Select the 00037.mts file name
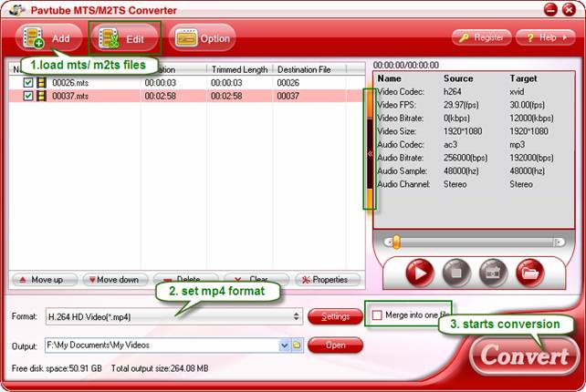 click(x=70, y=96)
